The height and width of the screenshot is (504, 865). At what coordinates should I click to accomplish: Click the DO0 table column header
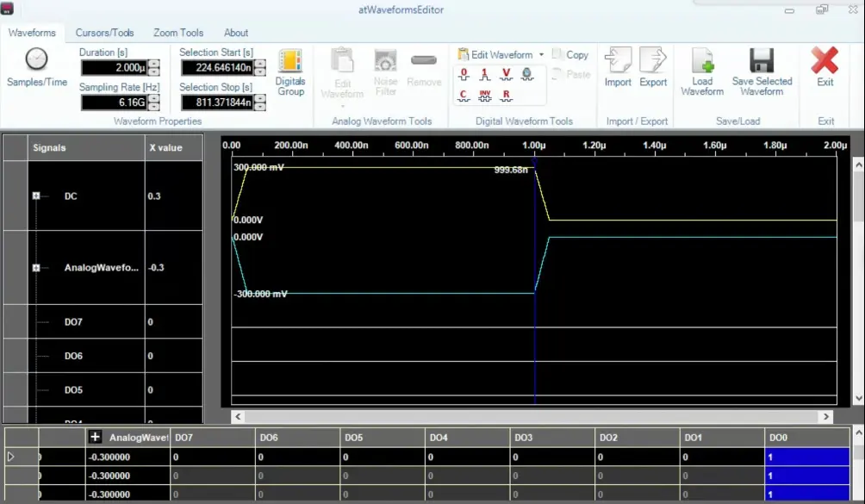tap(806, 438)
